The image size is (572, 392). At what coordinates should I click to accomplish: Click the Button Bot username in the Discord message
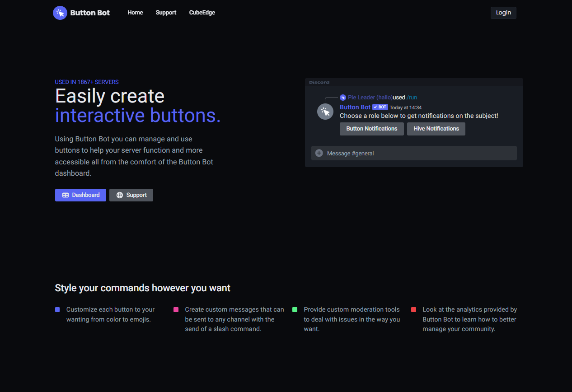tap(355, 107)
